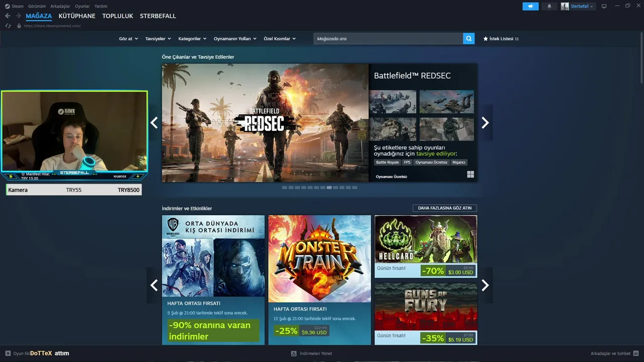Open the Görünüm menu
This screenshot has width=644, height=362.
click(37, 6)
